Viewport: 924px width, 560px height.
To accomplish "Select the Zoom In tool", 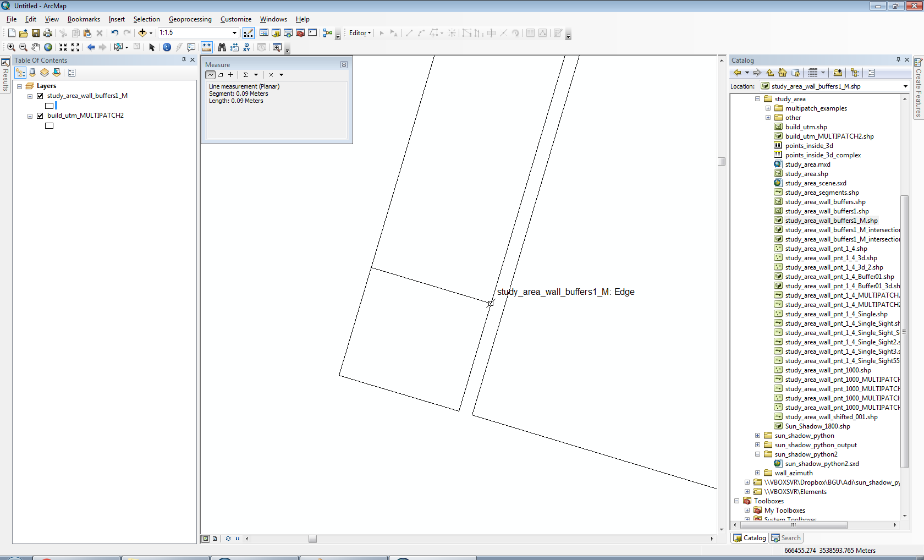I will click(x=11, y=47).
